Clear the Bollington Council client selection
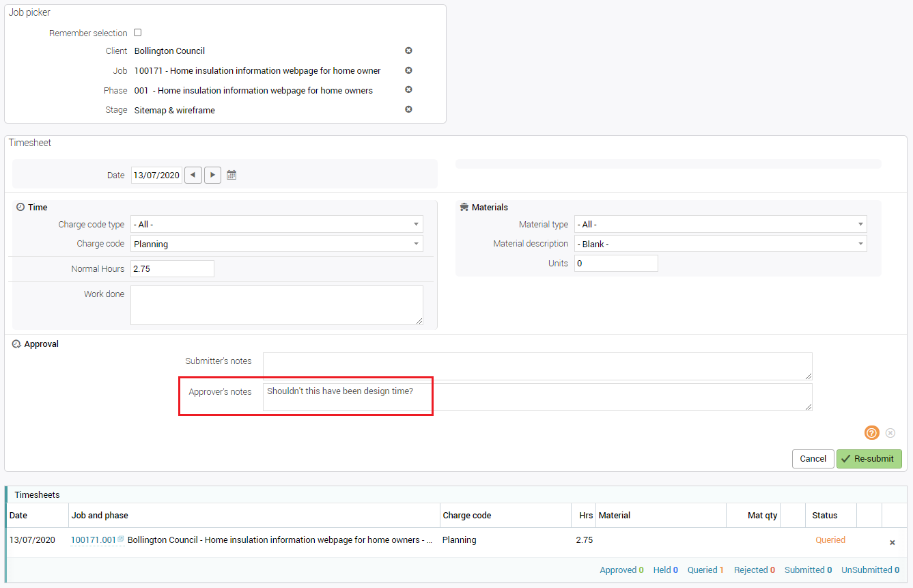Image resolution: width=913 pixels, height=588 pixels. pos(408,51)
